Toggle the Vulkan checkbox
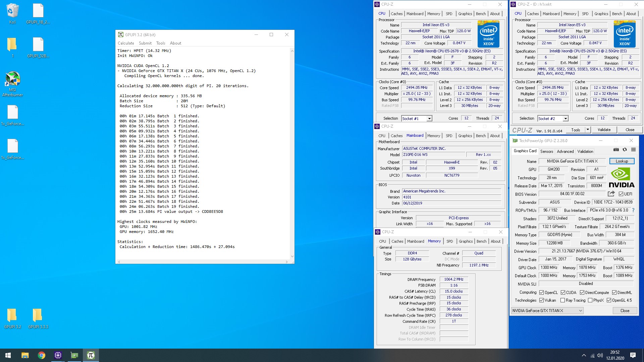This screenshot has height=362, width=644. 541,300
